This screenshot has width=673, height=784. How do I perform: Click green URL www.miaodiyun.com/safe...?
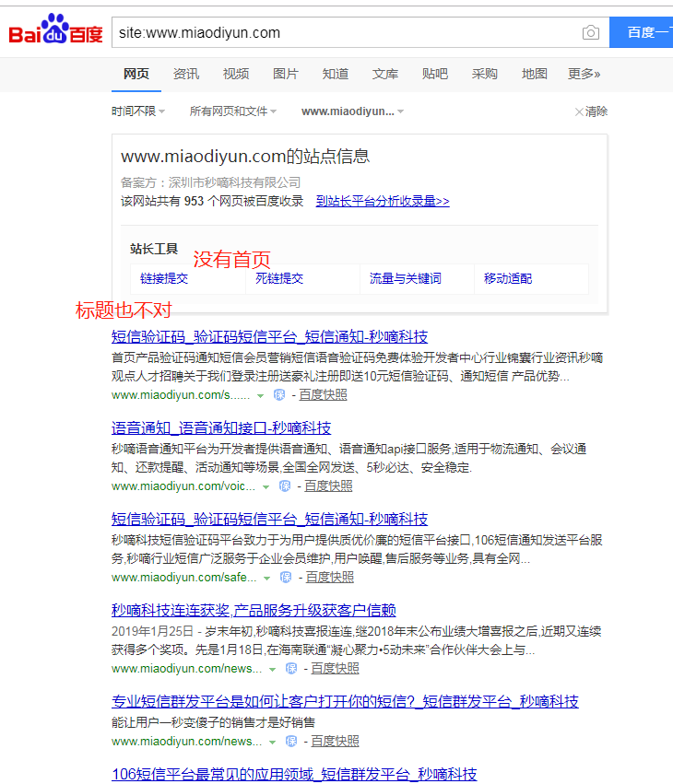tap(183, 578)
